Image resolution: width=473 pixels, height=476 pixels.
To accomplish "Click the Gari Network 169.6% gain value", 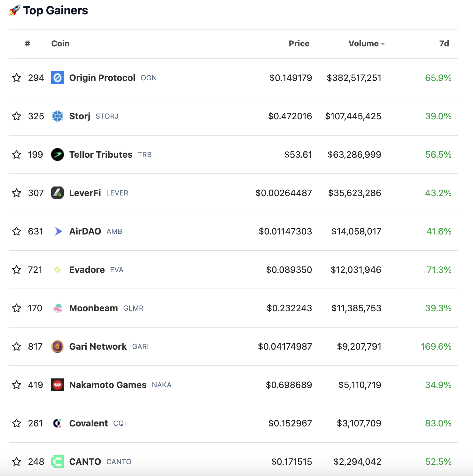I will 436,346.
